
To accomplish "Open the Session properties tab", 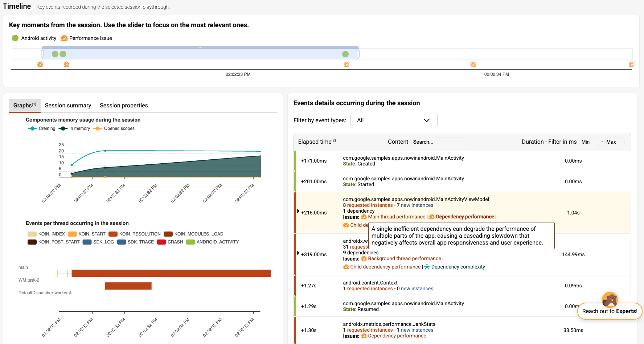I will [x=124, y=106].
